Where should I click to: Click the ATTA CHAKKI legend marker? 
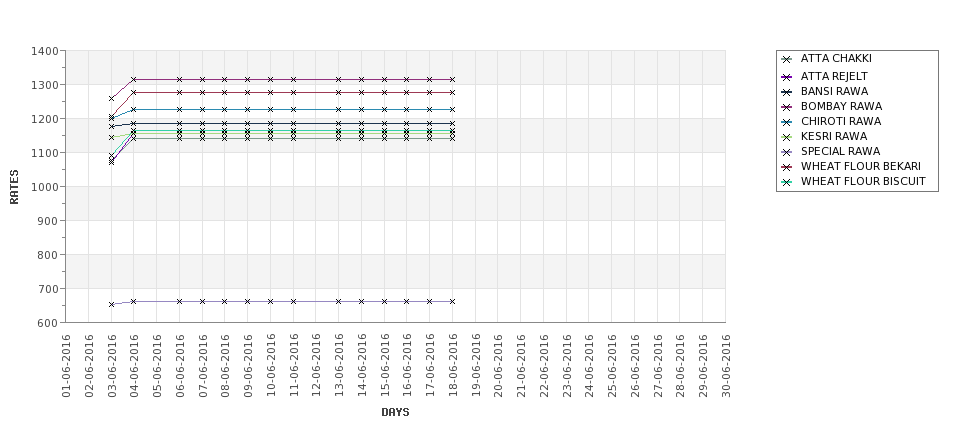coord(787,59)
